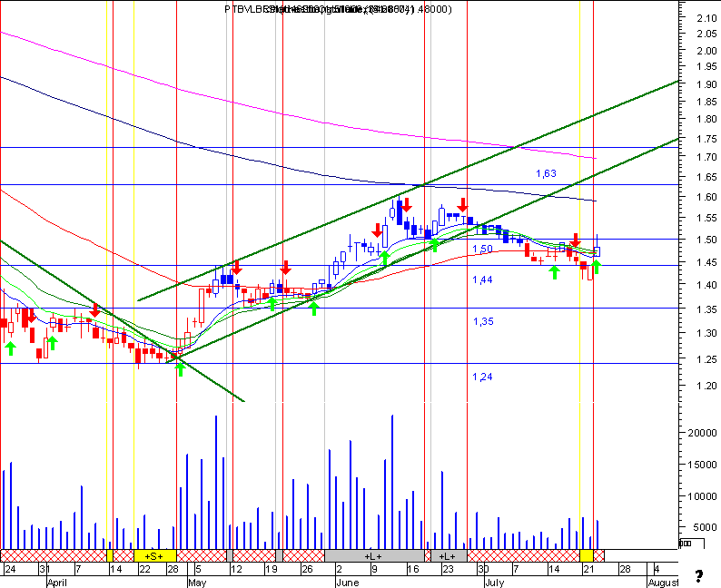721x588 pixels.
Task: Click date label 4 above August
Action: [x=657, y=569]
